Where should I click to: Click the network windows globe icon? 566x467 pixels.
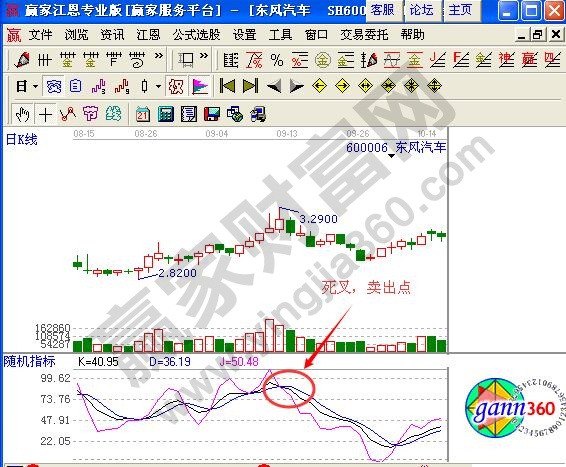coord(235,114)
